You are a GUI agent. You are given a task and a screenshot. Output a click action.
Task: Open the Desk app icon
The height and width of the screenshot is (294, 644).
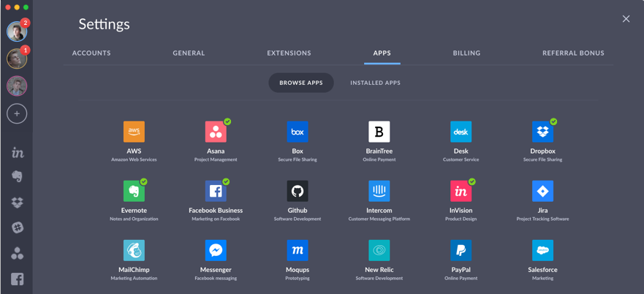[x=461, y=132]
